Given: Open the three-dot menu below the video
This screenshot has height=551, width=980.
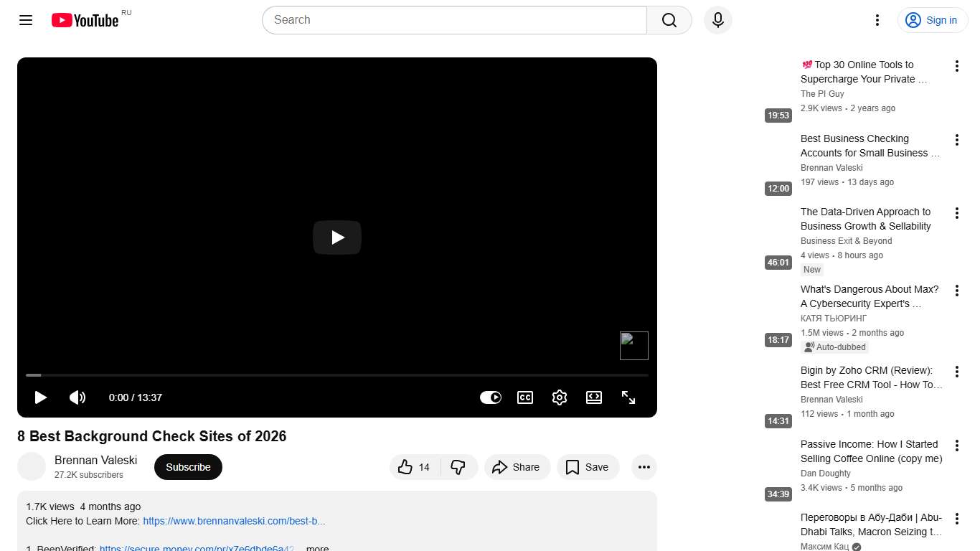Looking at the screenshot, I should click(x=644, y=466).
